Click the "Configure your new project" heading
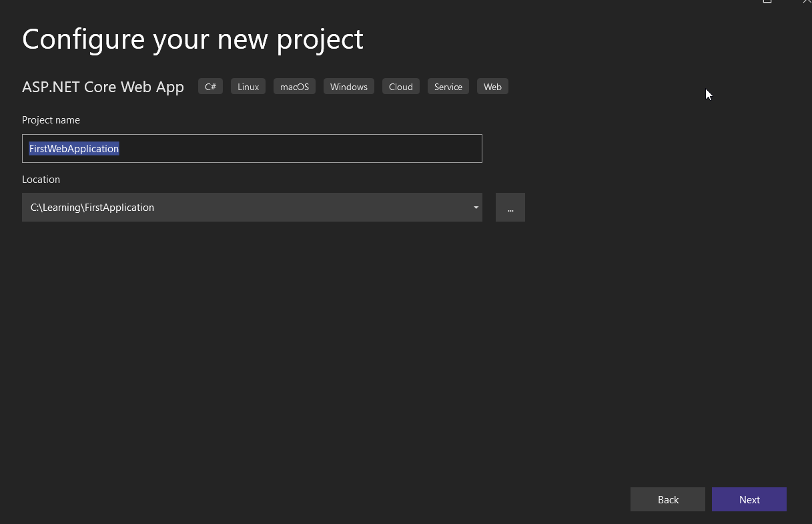 192,39
